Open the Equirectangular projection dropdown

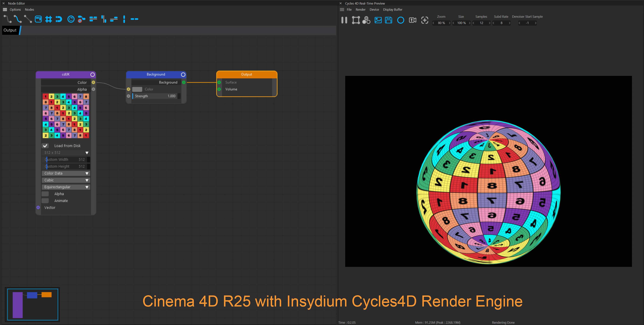coord(66,187)
